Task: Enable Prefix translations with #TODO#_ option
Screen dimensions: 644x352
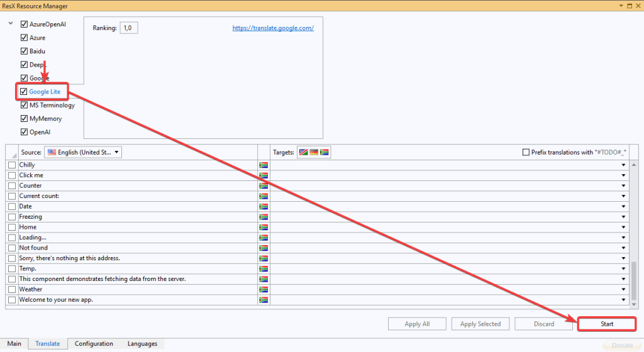Action: pyautogui.click(x=526, y=152)
